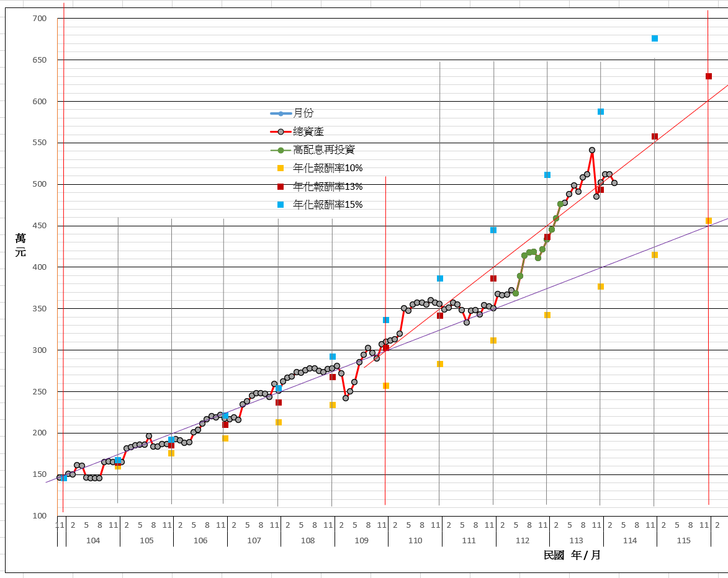Viewport: 728px width, 578px height.
Task: Select the highest blue square marker near 675
Action: pos(655,38)
